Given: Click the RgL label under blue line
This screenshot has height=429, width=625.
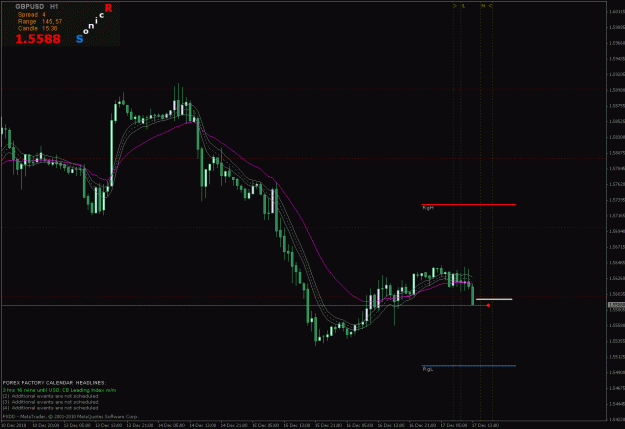Looking at the screenshot, I should 428,369.
